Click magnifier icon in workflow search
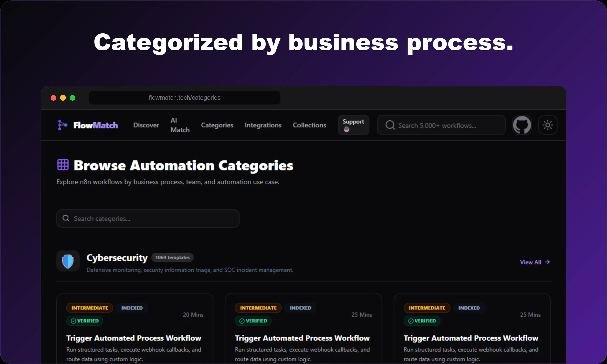 click(390, 125)
